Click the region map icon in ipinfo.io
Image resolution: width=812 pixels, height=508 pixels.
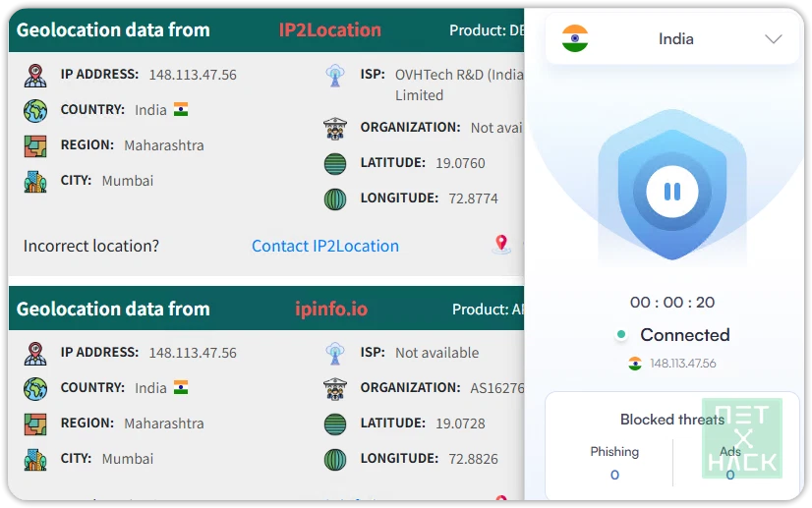[35, 424]
